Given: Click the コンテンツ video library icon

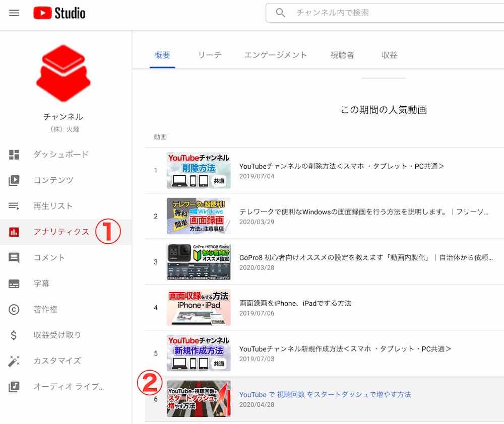Looking at the screenshot, I should pyautogui.click(x=14, y=180).
